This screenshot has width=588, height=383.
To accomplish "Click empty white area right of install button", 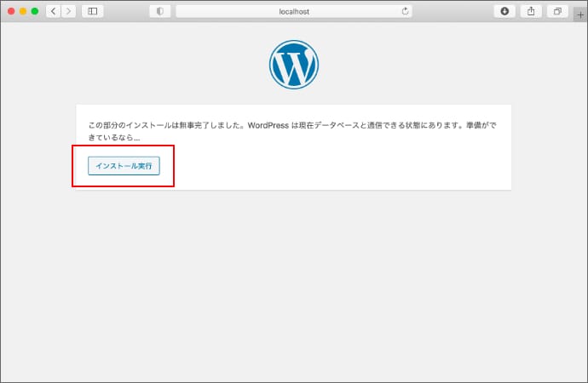I will pos(341,166).
